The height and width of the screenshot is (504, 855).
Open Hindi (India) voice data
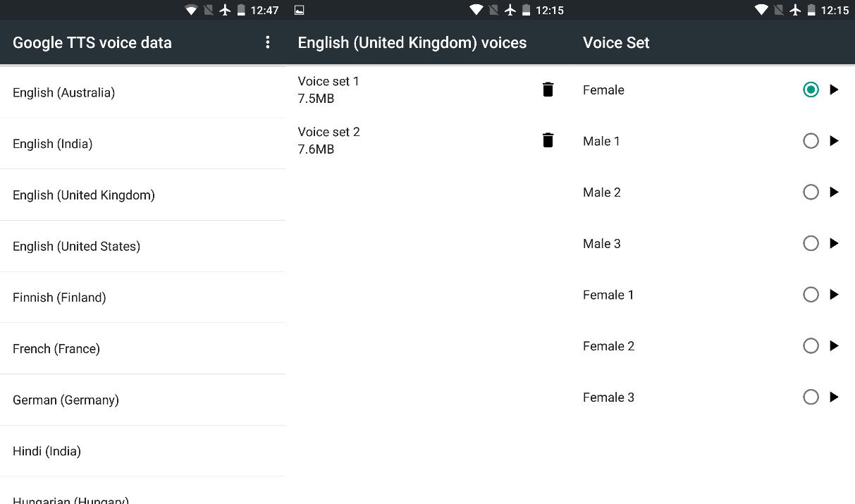click(47, 451)
